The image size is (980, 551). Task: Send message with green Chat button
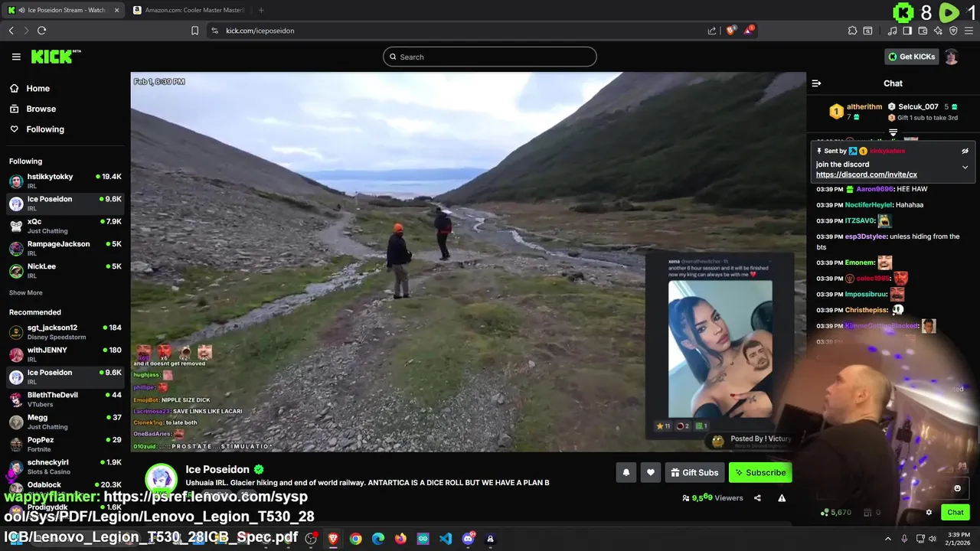955,513
